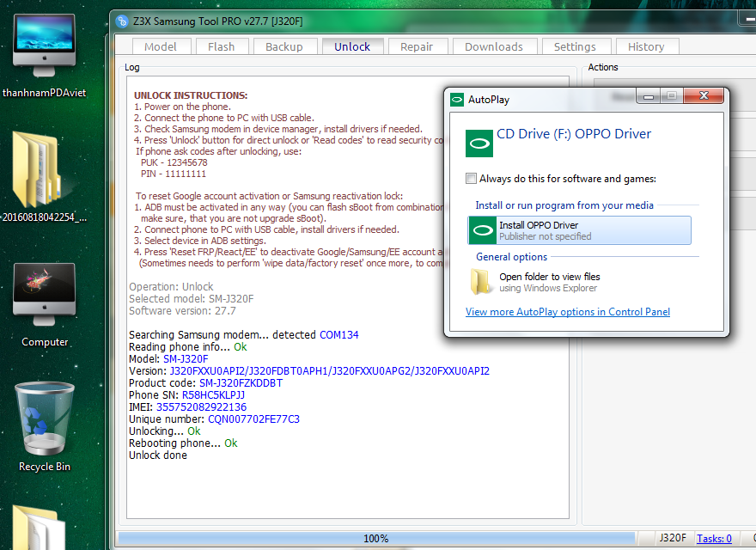The width and height of the screenshot is (756, 550).
Task: Click the COM134 port text
Action: pyautogui.click(x=339, y=335)
